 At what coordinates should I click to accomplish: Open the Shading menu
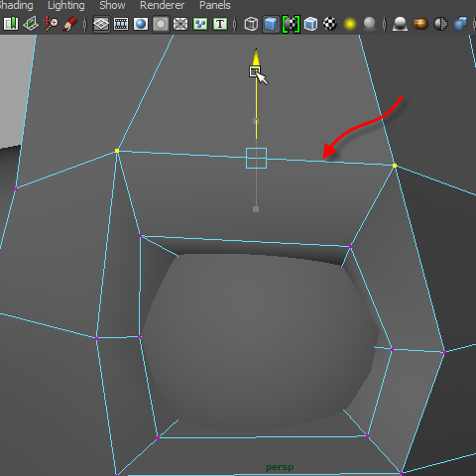(16, 5)
